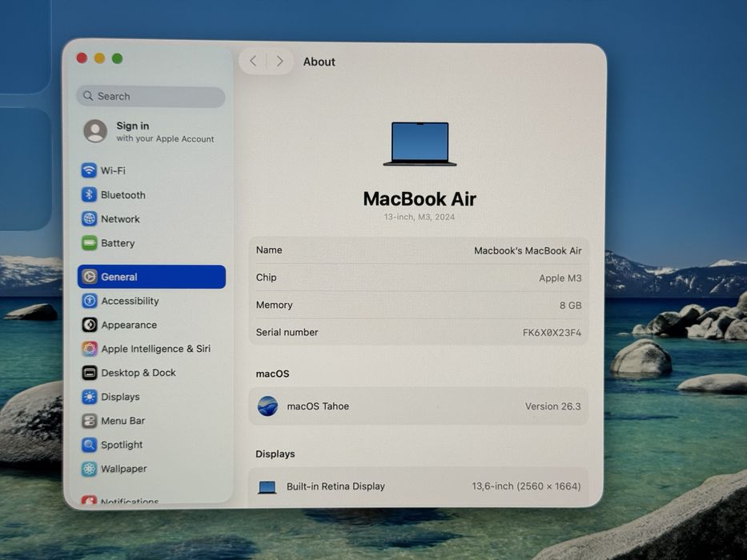Screen dimensions: 747x560
Task: Click the "macOS Tahoe" label
Action: point(318,406)
